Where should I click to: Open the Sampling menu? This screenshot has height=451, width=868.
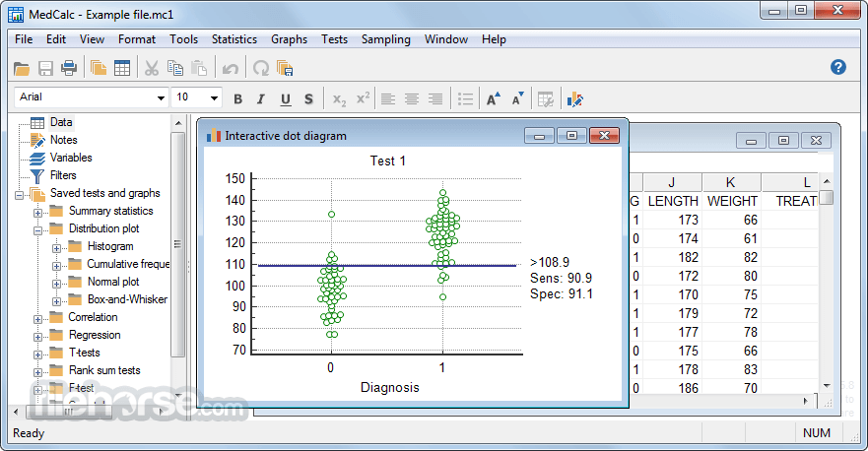[386, 39]
